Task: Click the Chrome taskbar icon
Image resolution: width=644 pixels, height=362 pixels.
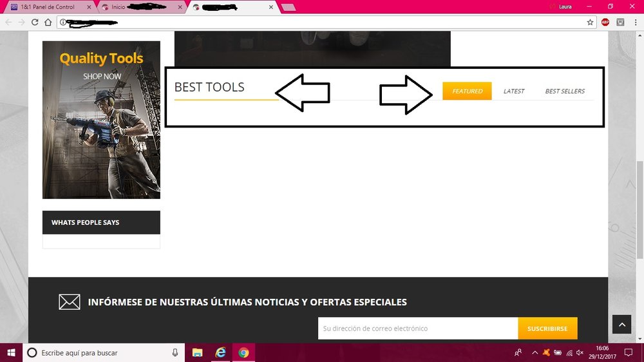Action: [243, 352]
